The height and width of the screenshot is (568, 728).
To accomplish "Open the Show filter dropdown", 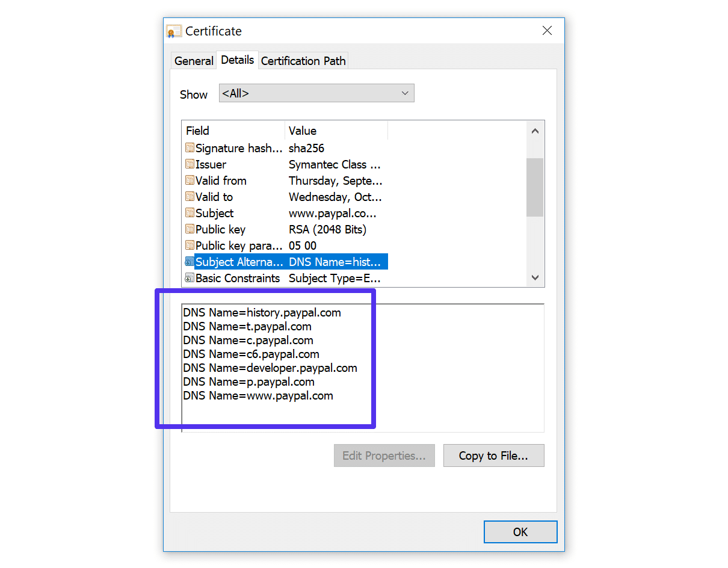I will [316, 93].
